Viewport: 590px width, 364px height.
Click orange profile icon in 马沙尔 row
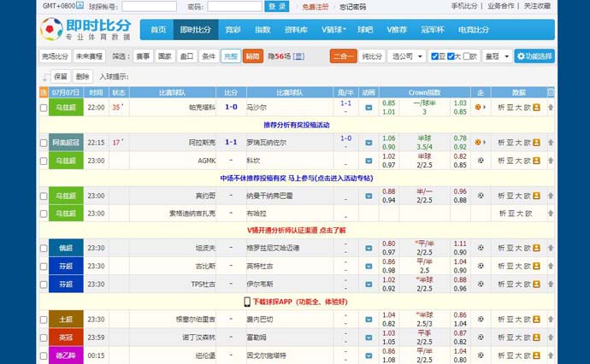pos(537,107)
